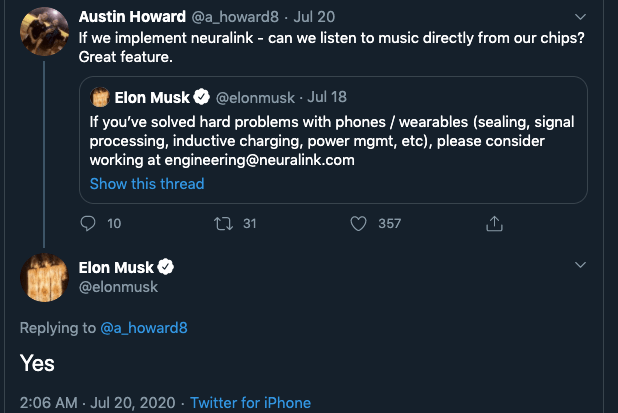Screen dimensions: 618x413
Task: Open the Jul 20 timestamp on Austin's tweet
Action: pos(314,17)
